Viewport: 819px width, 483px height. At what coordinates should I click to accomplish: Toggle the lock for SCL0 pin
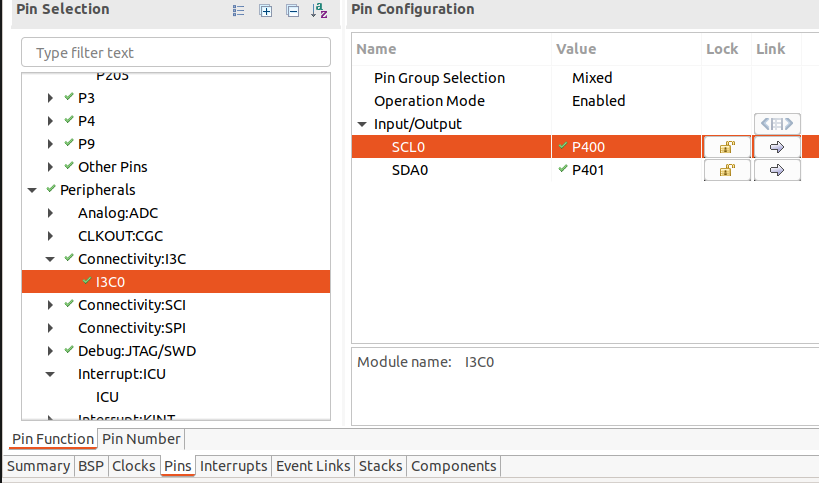(x=727, y=147)
